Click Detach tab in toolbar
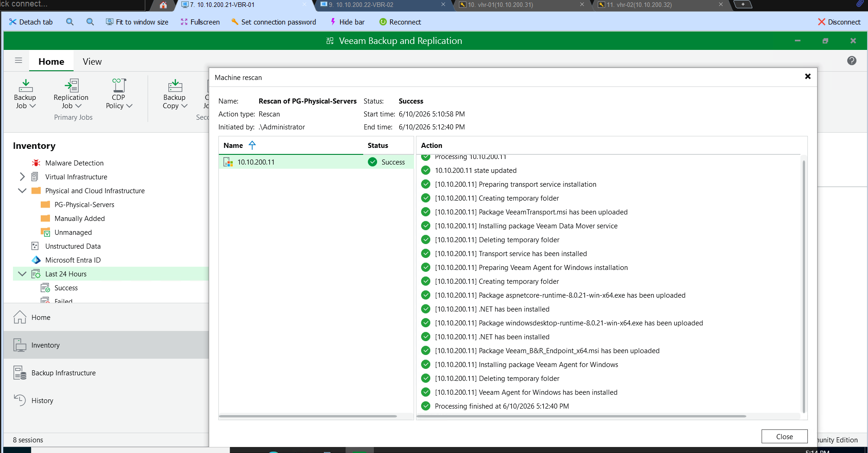Image resolution: width=868 pixels, height=453 pixels. 31,22
